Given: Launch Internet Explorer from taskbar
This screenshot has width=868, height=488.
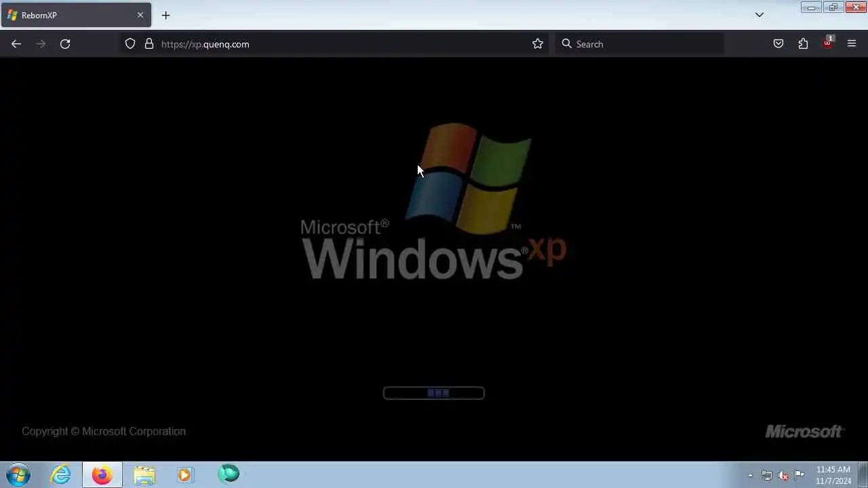Looking at the screenshot, I should 61,475.
